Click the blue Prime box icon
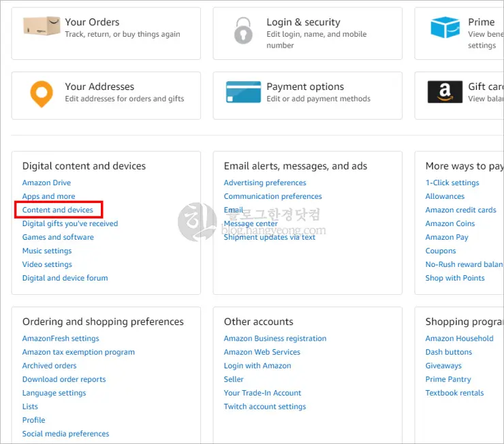 tap(445, 28)
